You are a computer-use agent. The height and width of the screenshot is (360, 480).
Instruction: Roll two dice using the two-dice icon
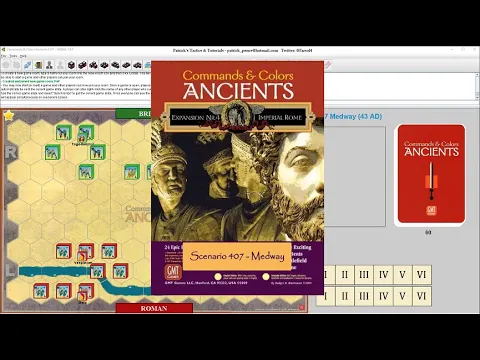tap(82, 65)
